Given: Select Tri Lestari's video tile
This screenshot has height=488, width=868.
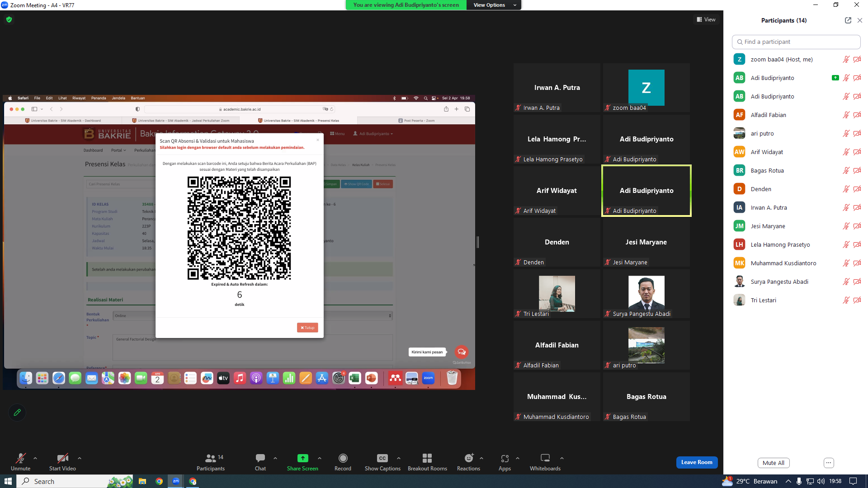Looking at the screenshot, I should [x=557, y=294].
